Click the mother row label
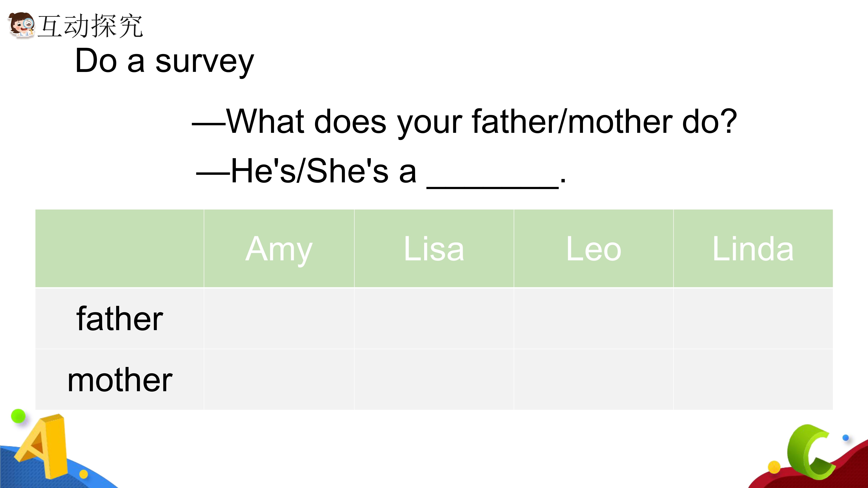Screen dimensions: 868x488 [120, 380]
